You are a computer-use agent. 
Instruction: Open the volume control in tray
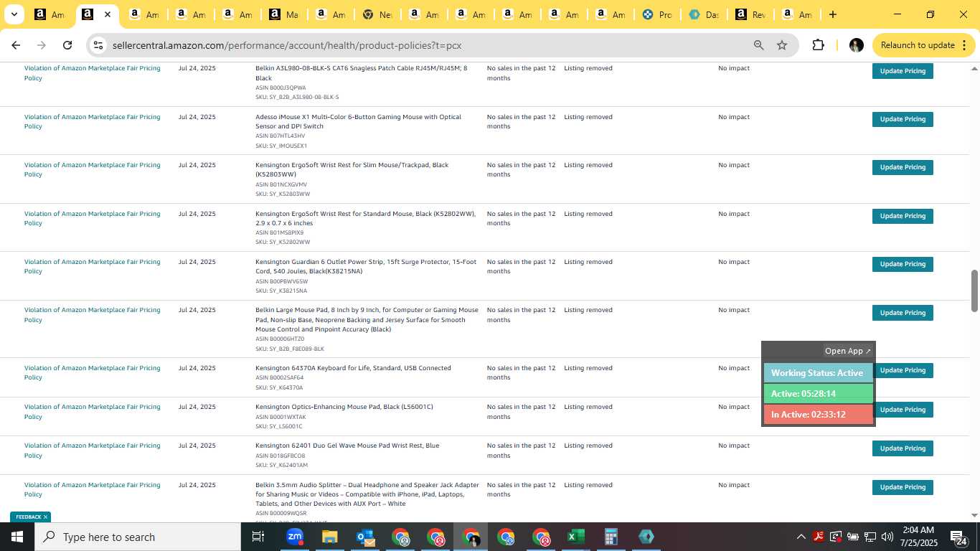pos(887,537)
